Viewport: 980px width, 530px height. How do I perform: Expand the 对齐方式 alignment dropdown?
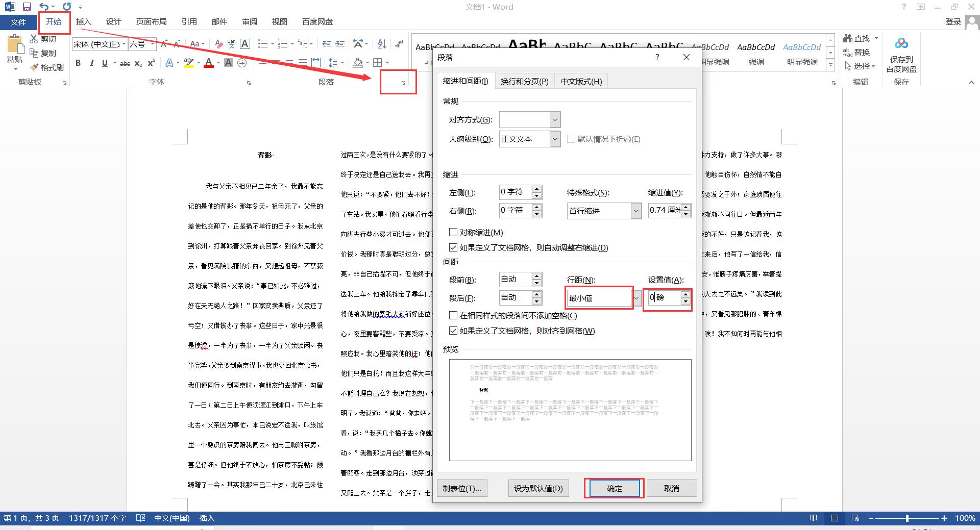tap(555, 120)
